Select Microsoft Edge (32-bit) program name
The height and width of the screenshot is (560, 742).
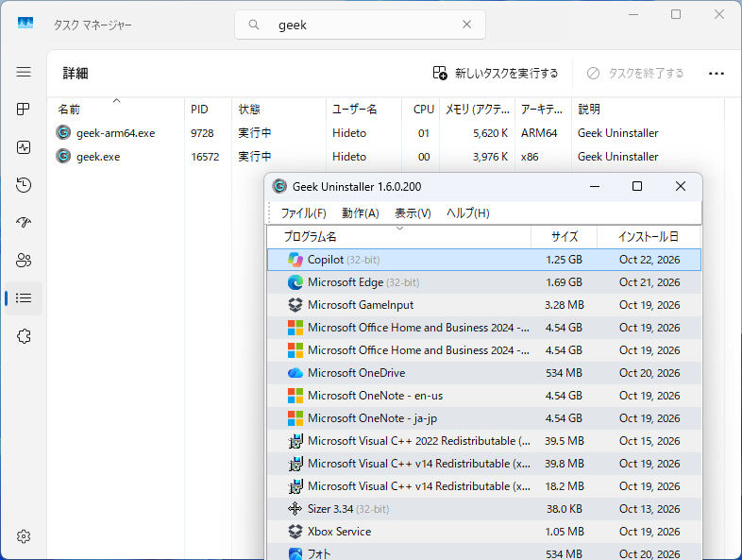click(363, 282)
